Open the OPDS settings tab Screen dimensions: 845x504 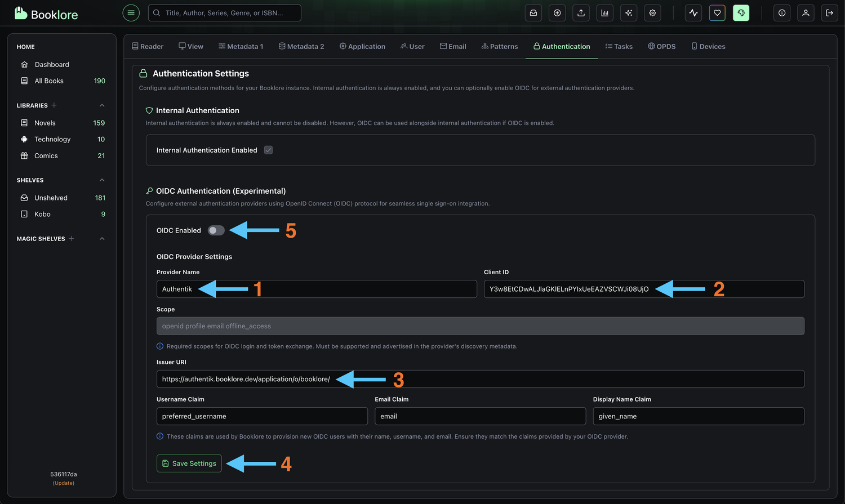click(x=662, y=46)
